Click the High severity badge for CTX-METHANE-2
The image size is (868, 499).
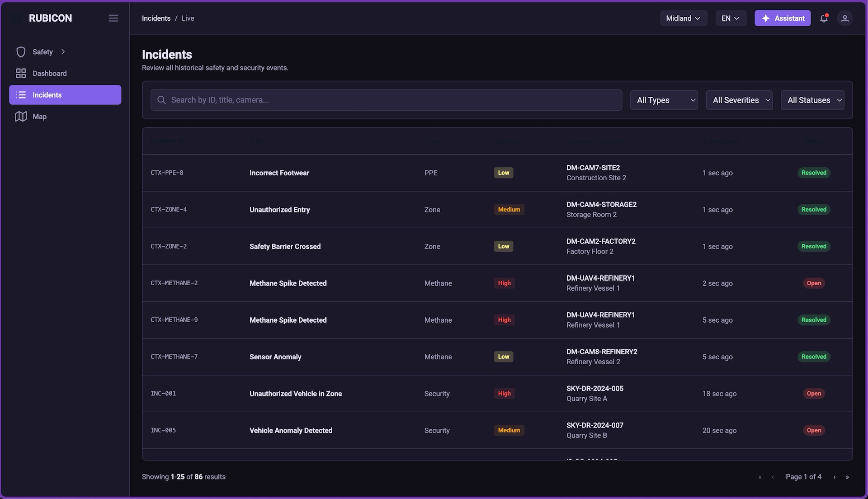(504, 283)
